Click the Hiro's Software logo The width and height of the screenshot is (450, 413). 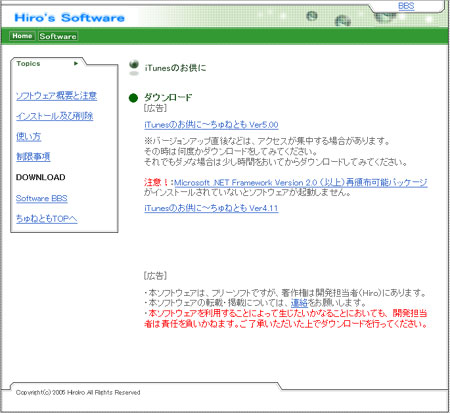pyautogui.click(x=69, y=17)
